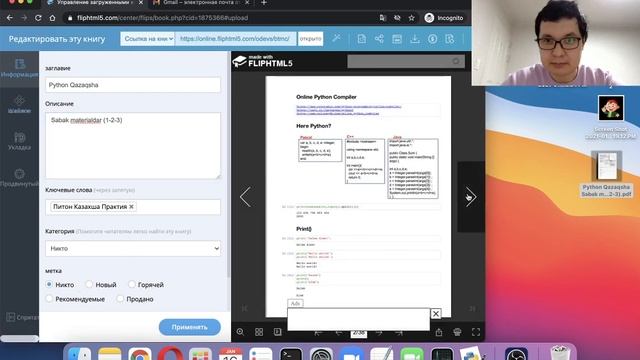
Task: Click the открыто button
Action: (x=311, y=39)
